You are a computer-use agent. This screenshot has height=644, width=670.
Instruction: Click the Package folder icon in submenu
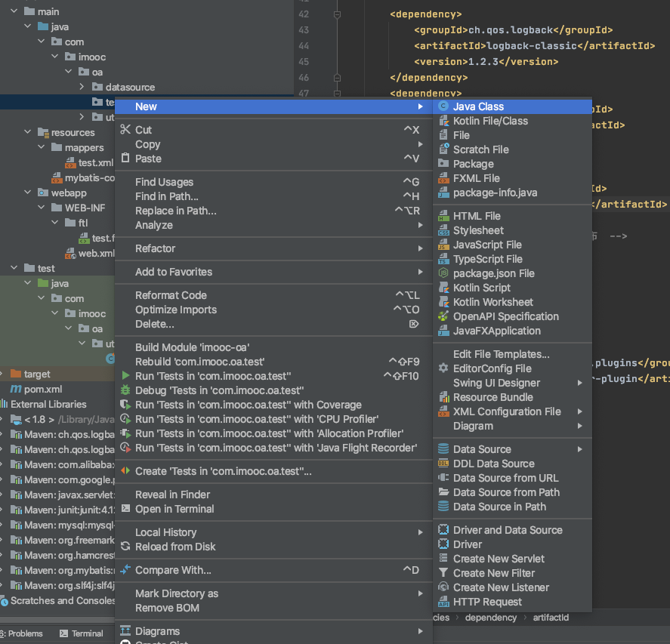pos(443,164)
